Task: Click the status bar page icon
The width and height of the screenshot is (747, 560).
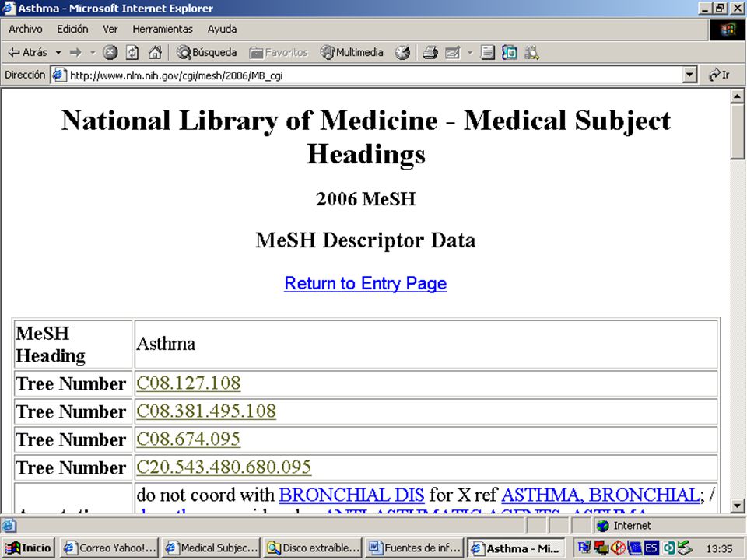Action: click(x=9, y=526)
